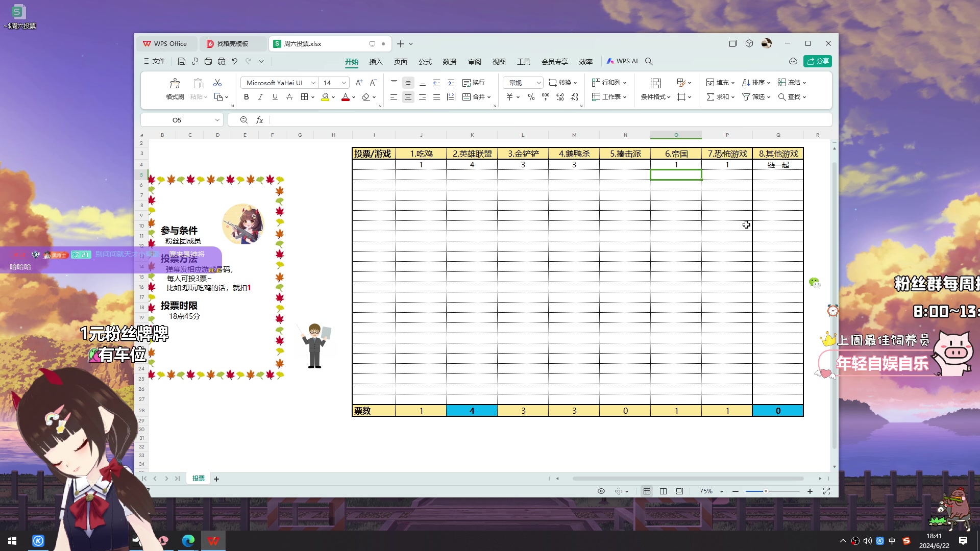
Task: Toggle horizontal center alignment
Action: pos(408,97)
